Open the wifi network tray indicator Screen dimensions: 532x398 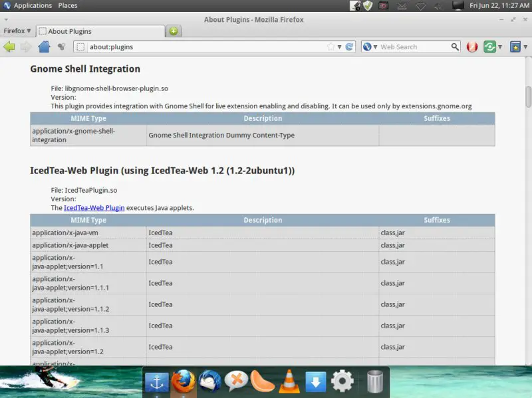coord(421,6)
